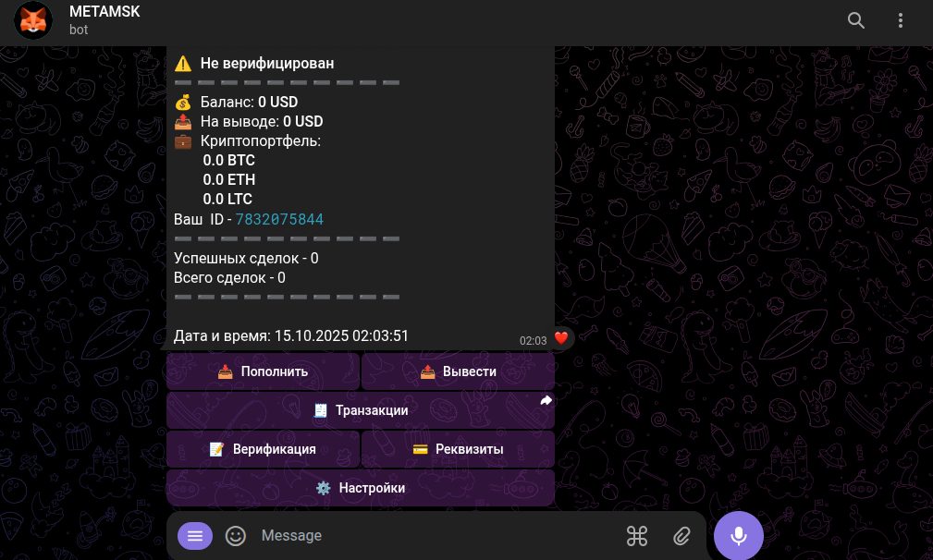Open METAMSK bot profile title
Viewport: 933px width, 560px height.
pos(104,12)
